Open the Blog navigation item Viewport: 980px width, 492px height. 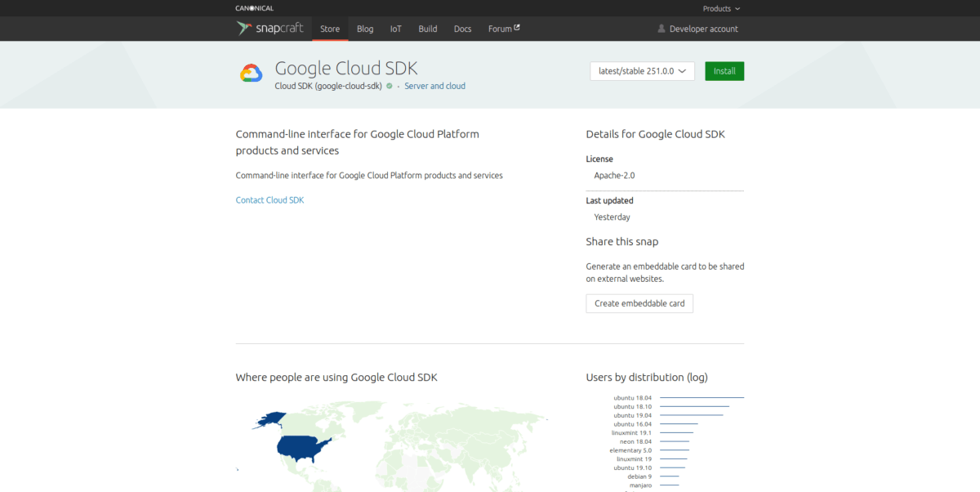tap(365, 29)
